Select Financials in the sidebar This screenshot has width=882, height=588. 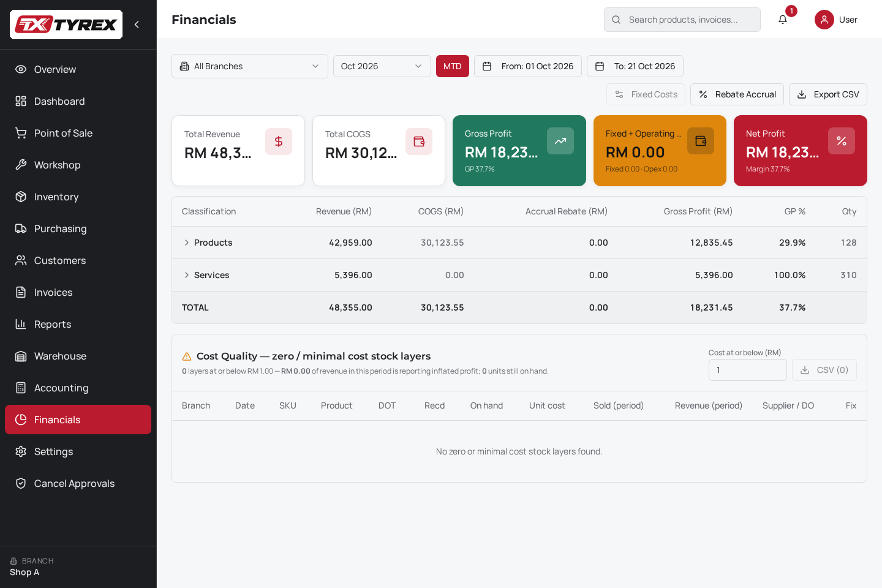click(x=78, y=420)
